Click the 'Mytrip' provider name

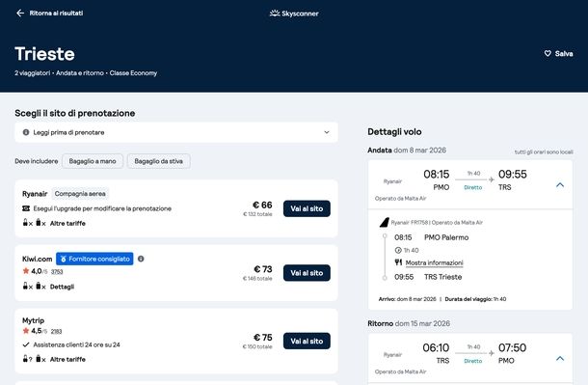click(x=34, y=320)
